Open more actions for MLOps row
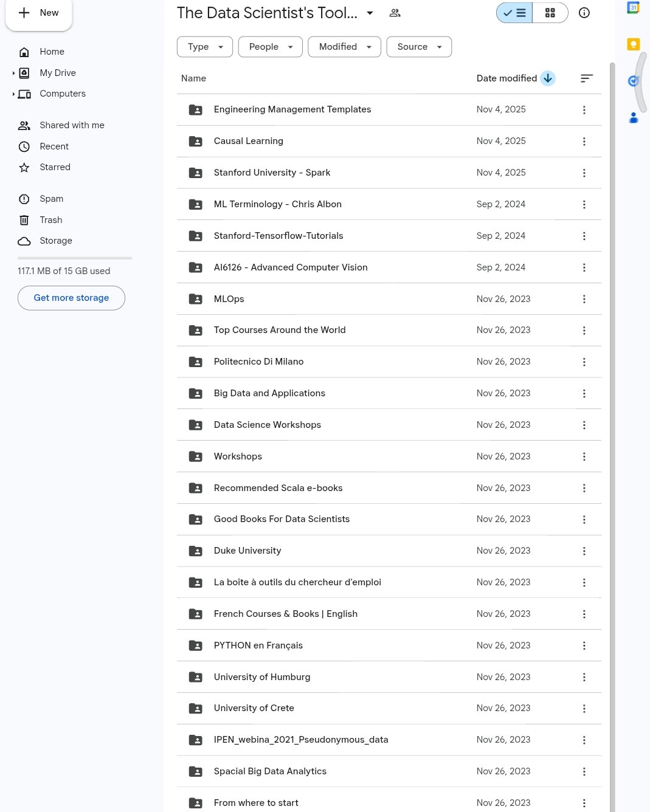 pos(584,299)
